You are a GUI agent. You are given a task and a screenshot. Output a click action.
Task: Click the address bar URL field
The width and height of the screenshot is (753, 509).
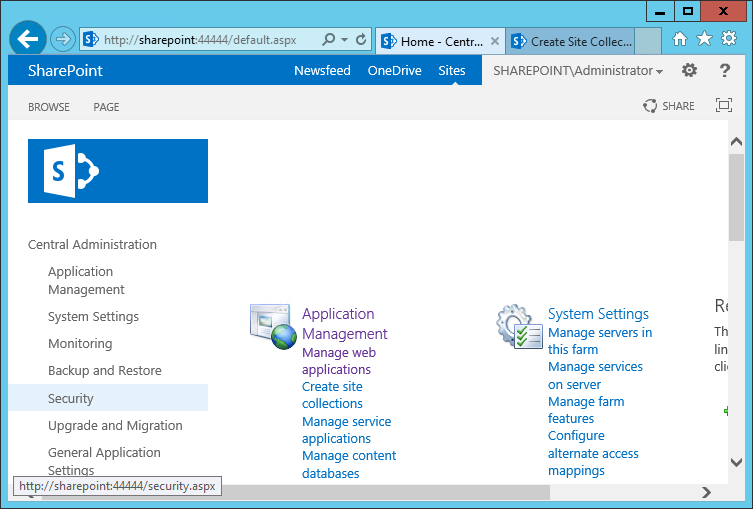coord(200,39)
